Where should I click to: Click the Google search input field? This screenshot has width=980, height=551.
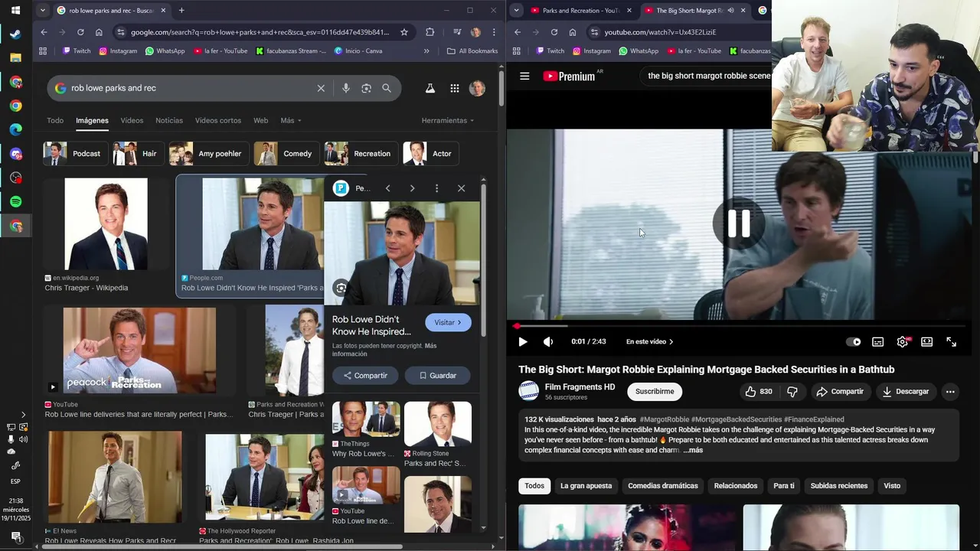(x=191, y=88)
